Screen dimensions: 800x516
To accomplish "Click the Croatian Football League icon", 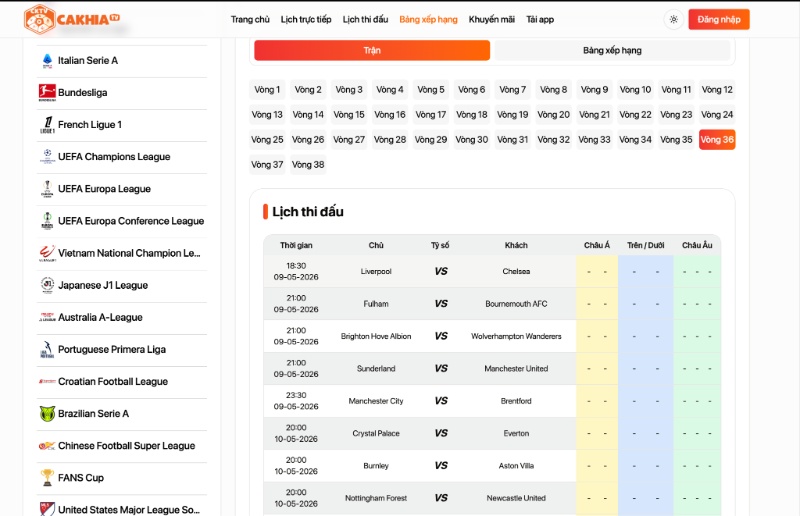I will click(x=47, y=381).
